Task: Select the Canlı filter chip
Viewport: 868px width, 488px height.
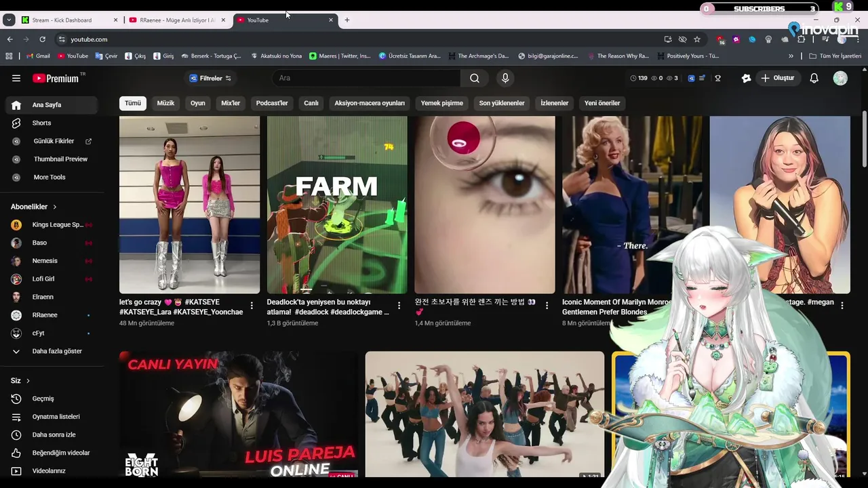Action: coord(311,103)
